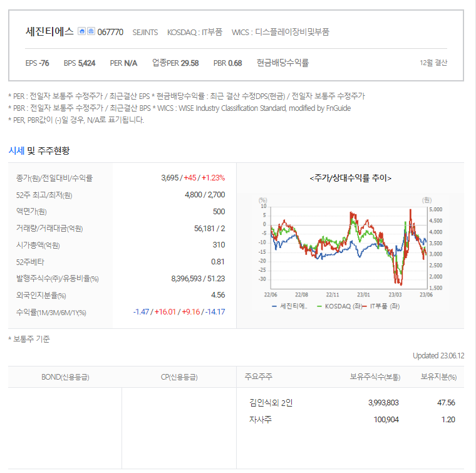Click returns -1.47 / +16.01 / +9.16 / -14.17

point(178,312)
